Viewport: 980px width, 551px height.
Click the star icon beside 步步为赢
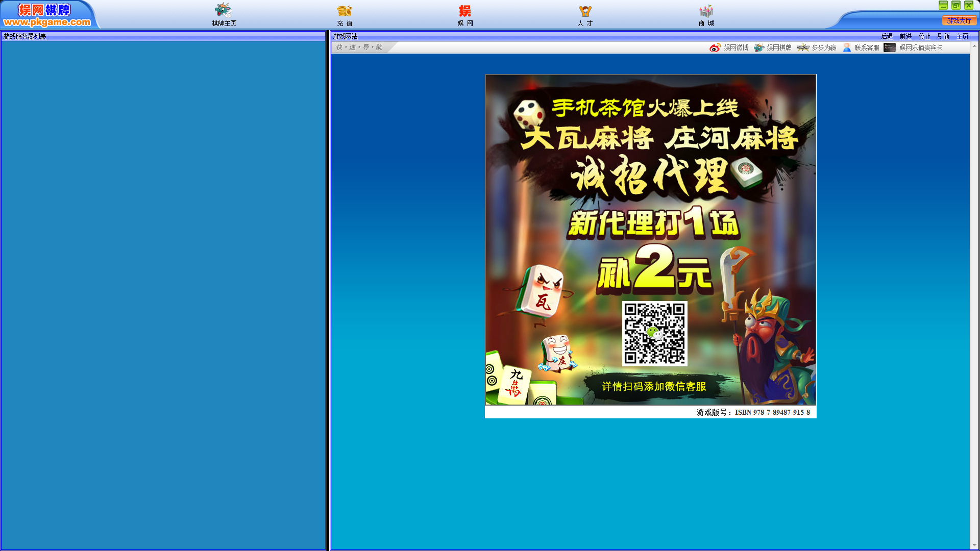803,47
